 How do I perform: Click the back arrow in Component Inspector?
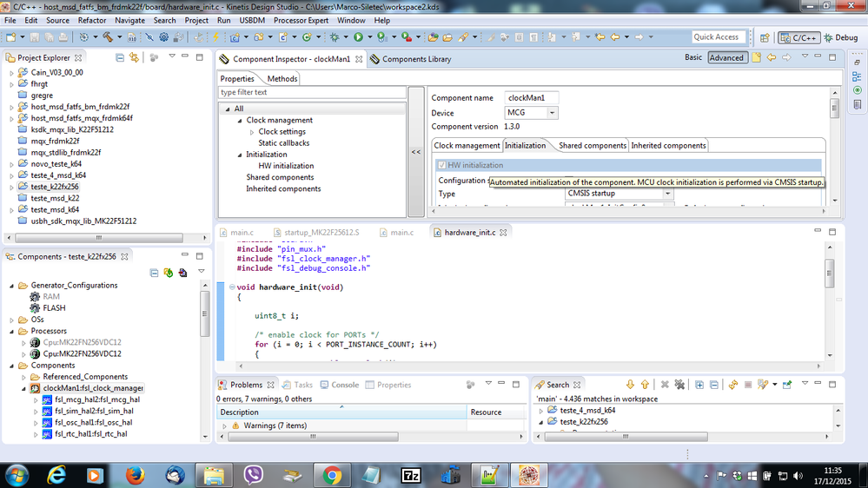(772, 57)
